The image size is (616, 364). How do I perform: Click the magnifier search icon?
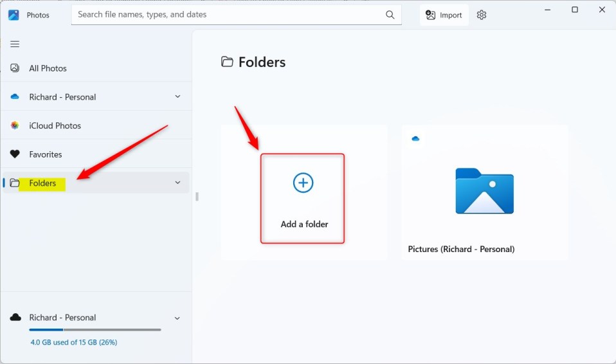click(390, 15)
